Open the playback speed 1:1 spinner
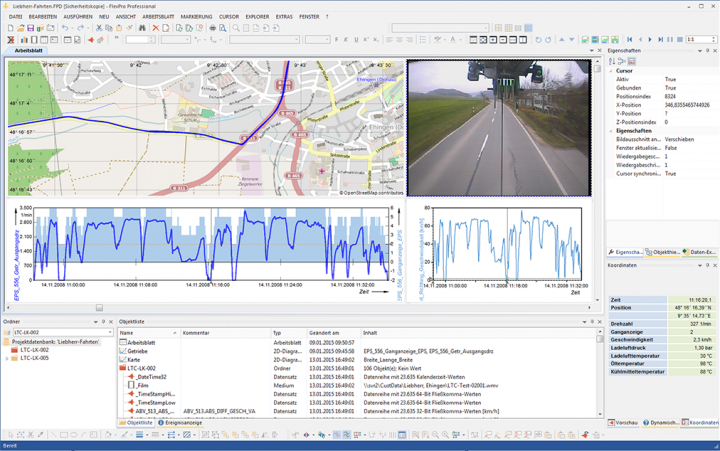 [x=713, y=40]
